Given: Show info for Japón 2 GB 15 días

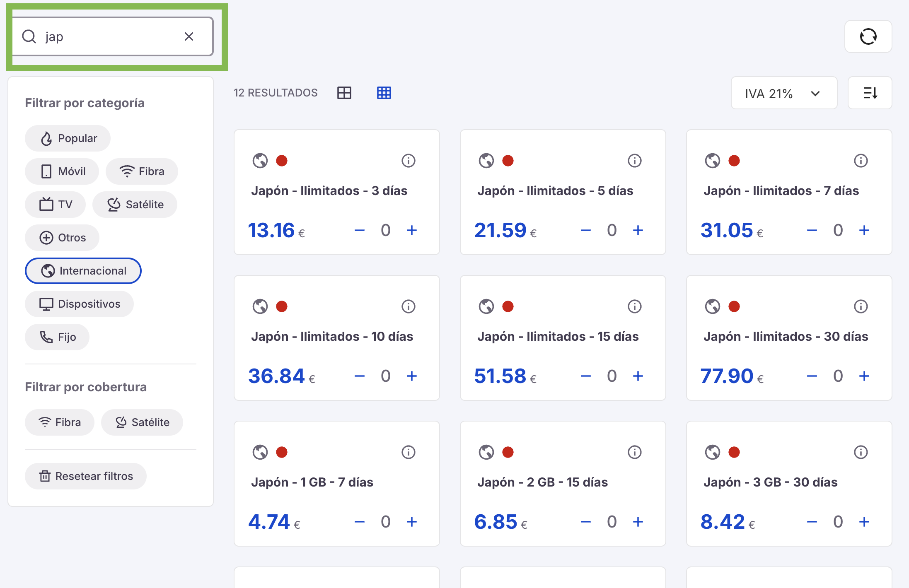Looking at the screenshot, I should 634,452.
